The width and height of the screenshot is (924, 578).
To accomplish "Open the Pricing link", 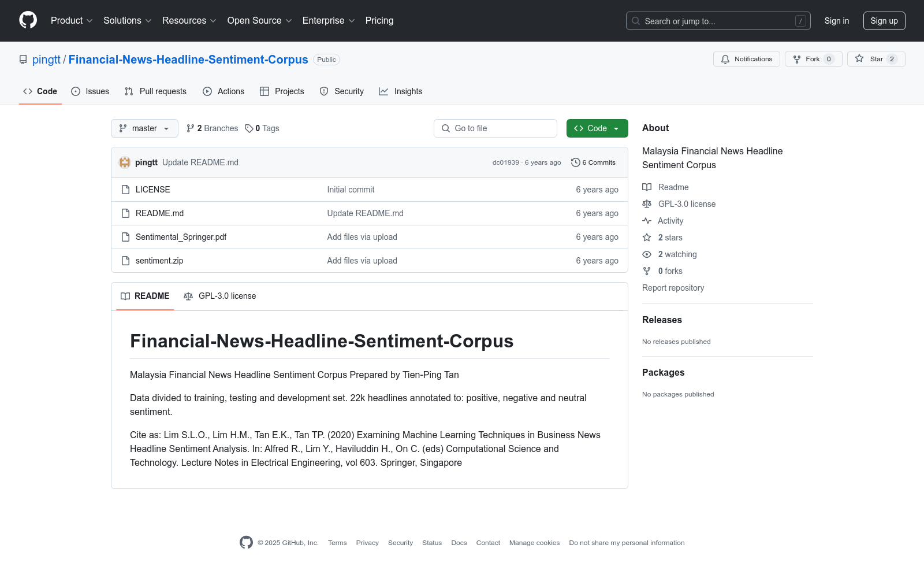I will coord(379,20).
